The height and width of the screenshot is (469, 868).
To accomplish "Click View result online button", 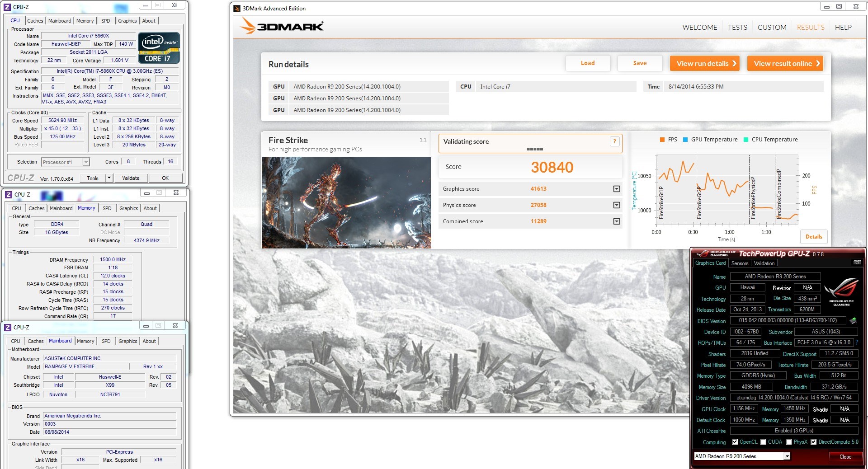I will 785,63.
